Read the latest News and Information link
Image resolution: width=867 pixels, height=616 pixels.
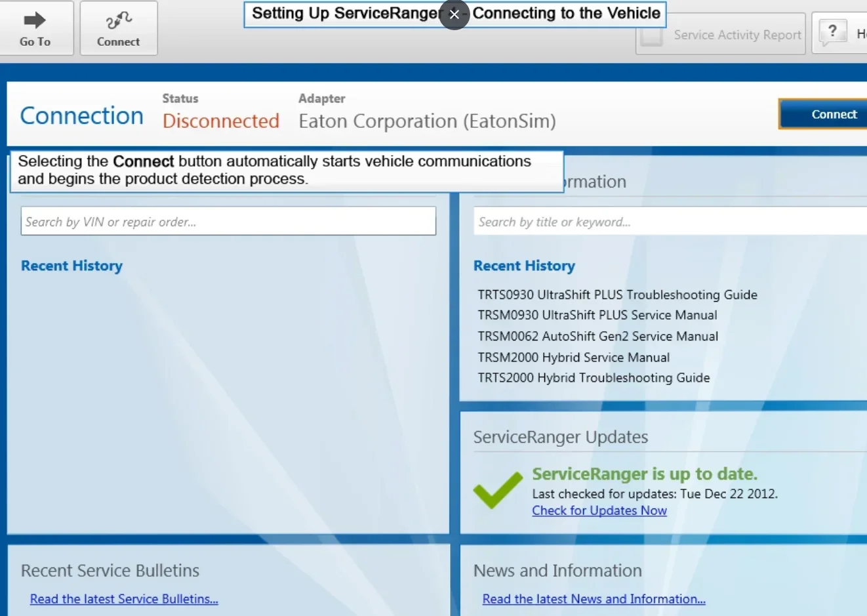[x=594, y=599]
